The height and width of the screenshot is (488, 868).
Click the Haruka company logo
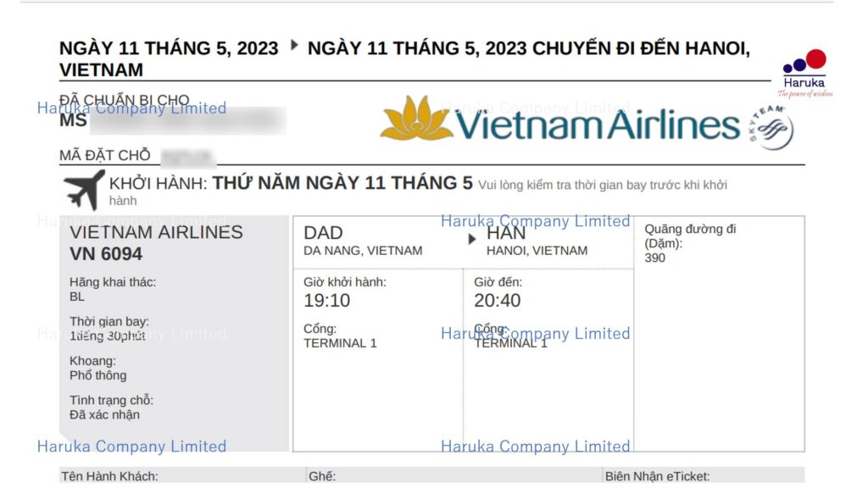point(805,74)
